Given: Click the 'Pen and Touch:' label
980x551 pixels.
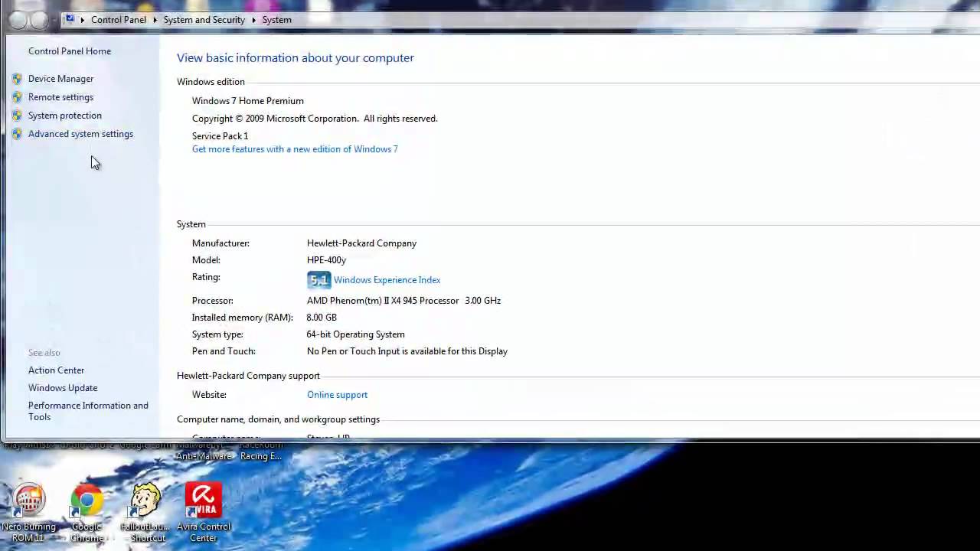Looking at the screenshot, I should click(224, 351).
